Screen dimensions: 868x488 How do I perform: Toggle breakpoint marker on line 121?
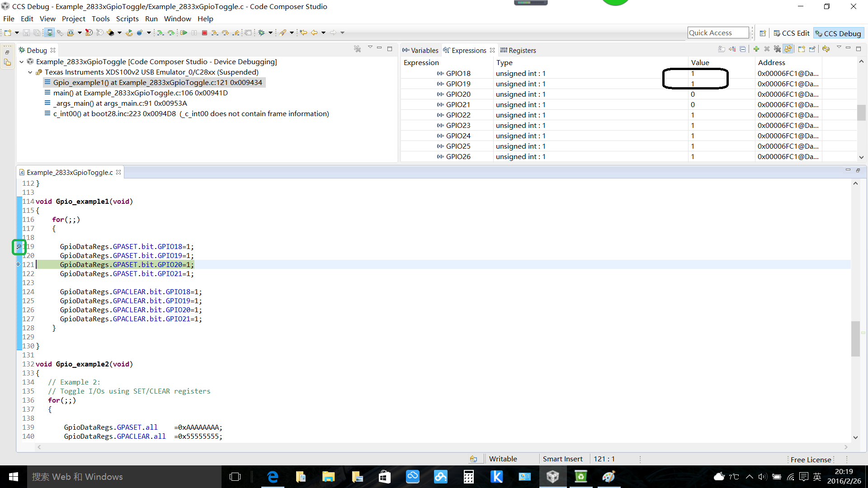(19, 264)
